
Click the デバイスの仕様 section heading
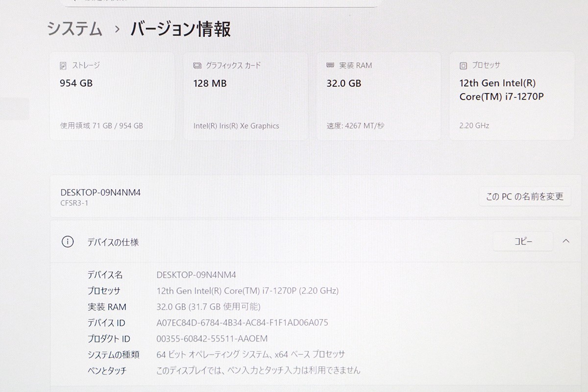[113, 242]
